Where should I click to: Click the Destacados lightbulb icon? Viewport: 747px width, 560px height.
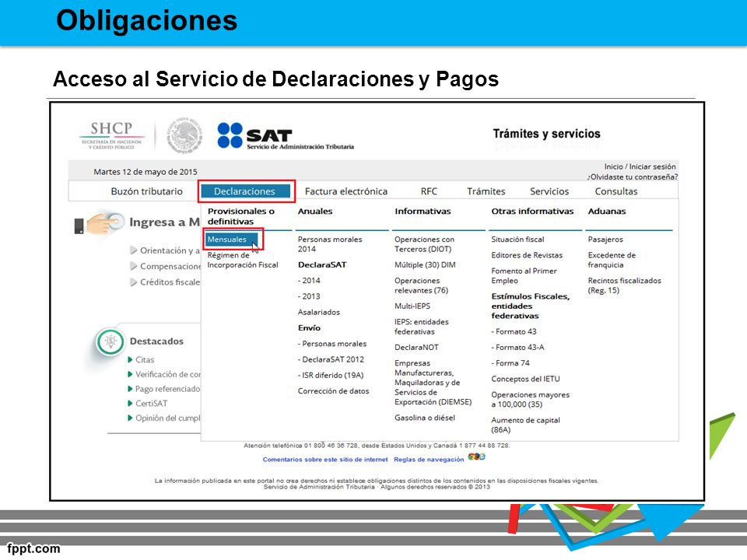(110, 341)
